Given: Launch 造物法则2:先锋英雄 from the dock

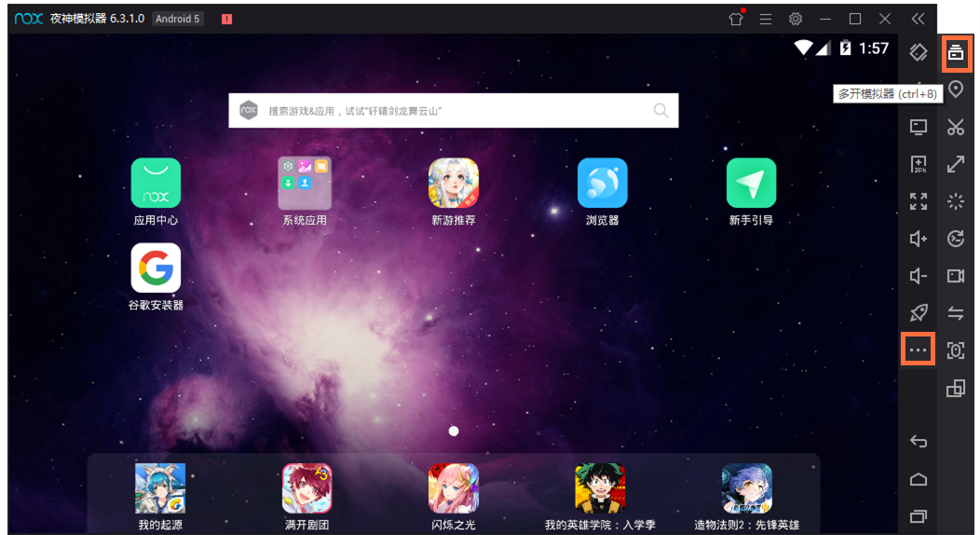Looking at the screenshot, I should pos(746,496).
